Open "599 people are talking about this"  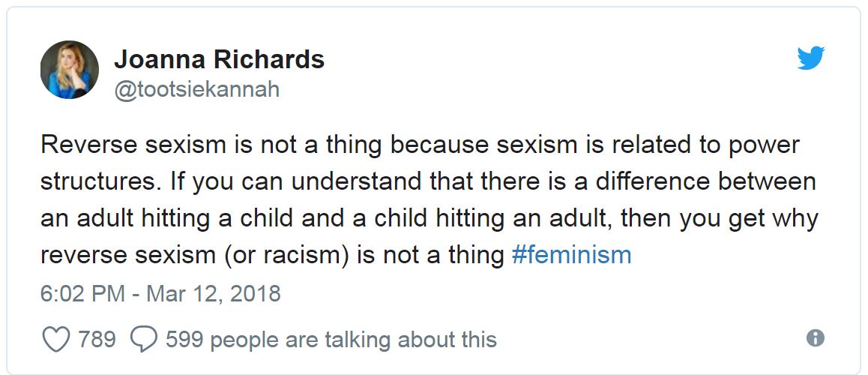coord(331,339)
